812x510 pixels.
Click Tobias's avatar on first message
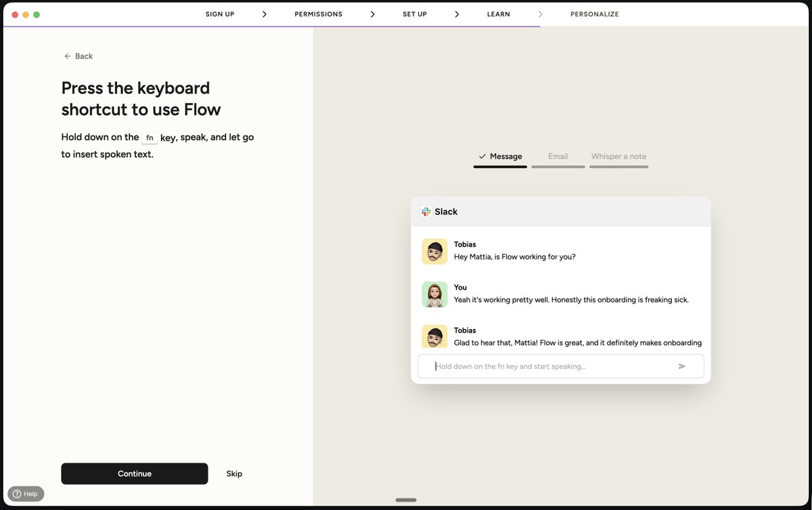434,251
